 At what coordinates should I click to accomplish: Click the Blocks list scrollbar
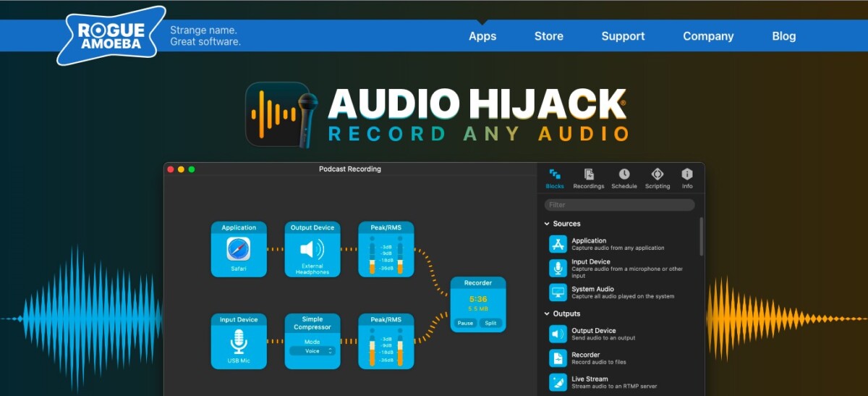click(701, 236)
